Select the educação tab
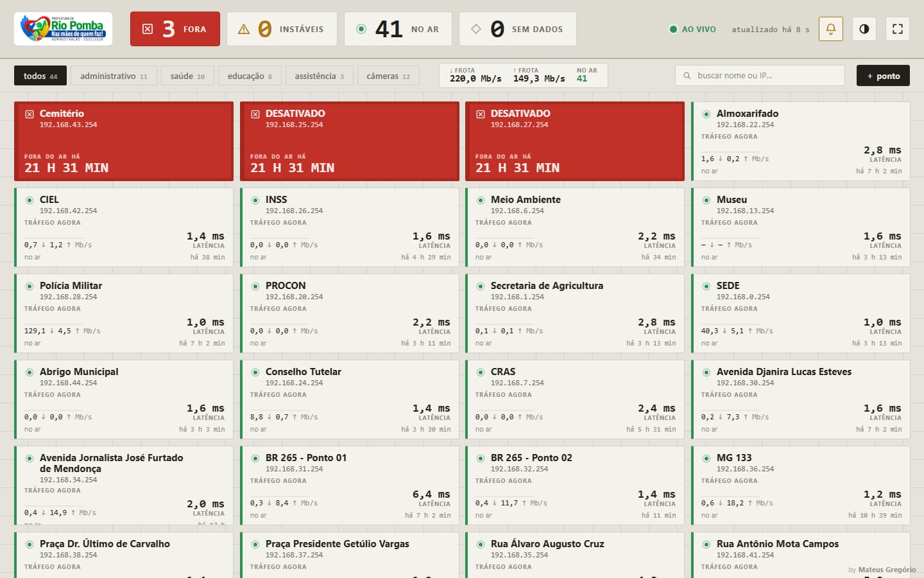 pos(250,76)
